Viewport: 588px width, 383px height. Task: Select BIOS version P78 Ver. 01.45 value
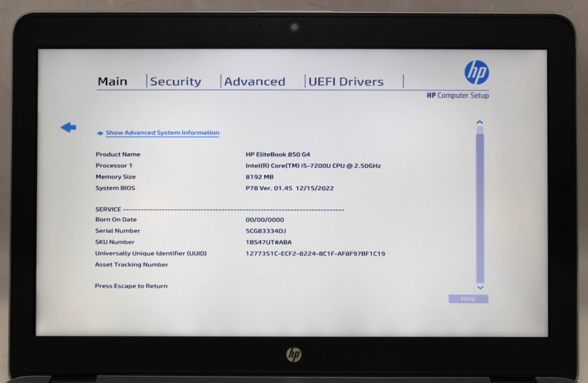click(290, 188)
